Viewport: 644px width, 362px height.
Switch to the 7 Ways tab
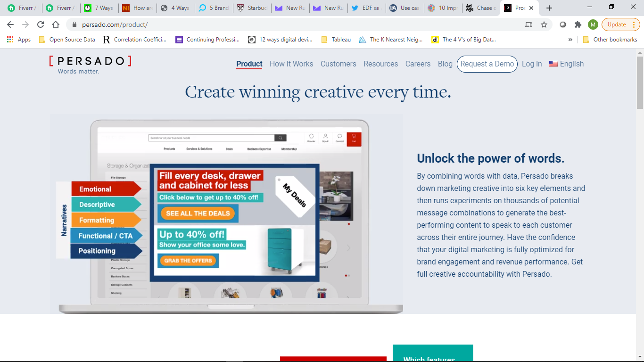coord(99,8)
